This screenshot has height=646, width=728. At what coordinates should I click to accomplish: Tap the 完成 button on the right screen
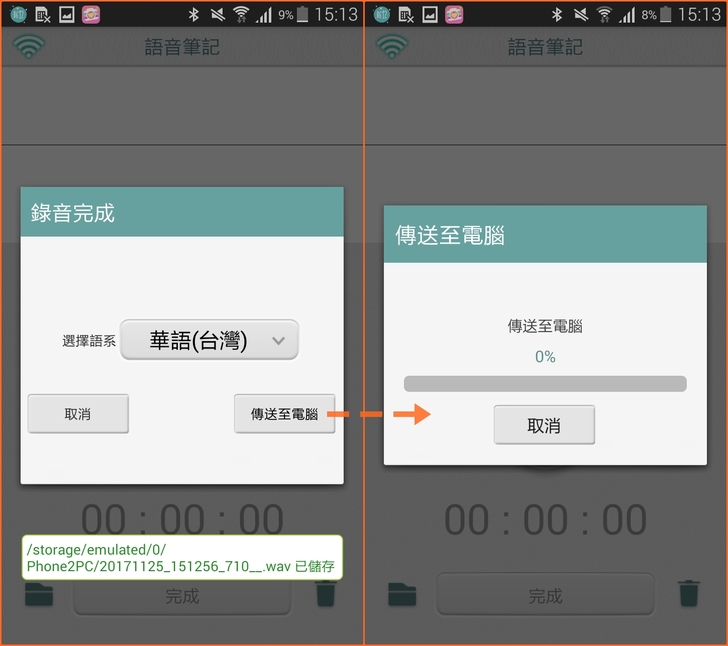click(x=545, y=595)
